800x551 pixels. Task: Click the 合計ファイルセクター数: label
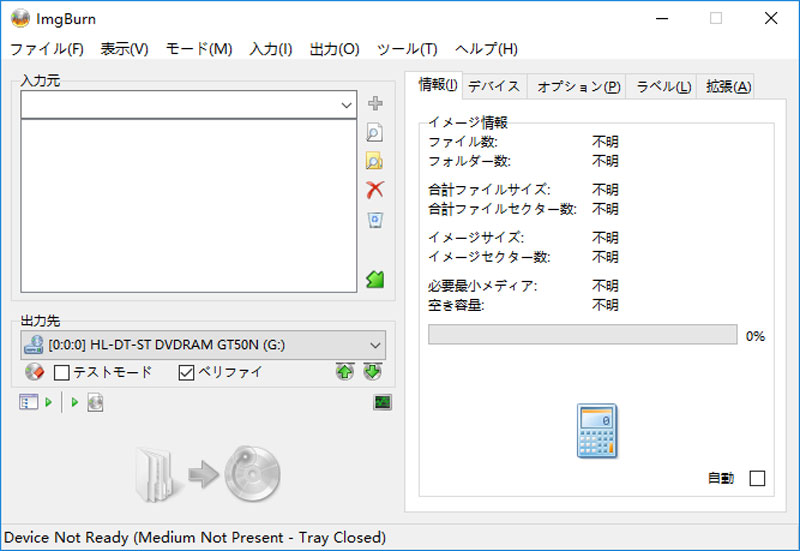coord(502,209)
